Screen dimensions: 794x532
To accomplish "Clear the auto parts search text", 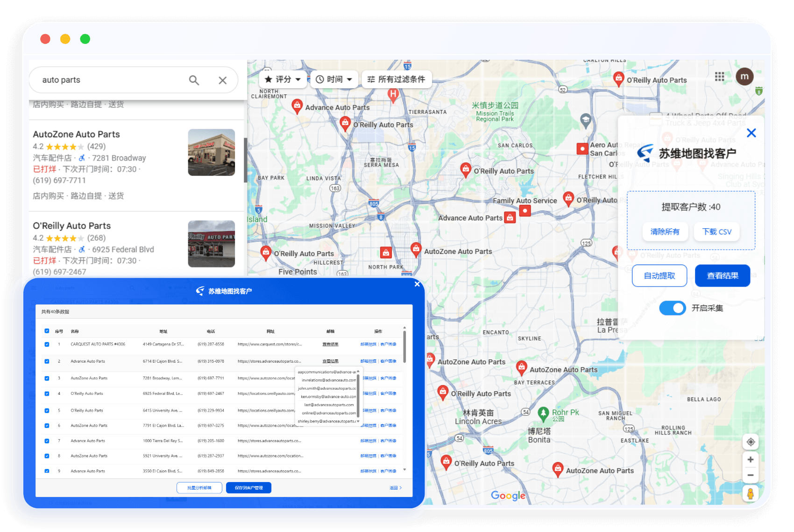I will (x=223, y=80).
